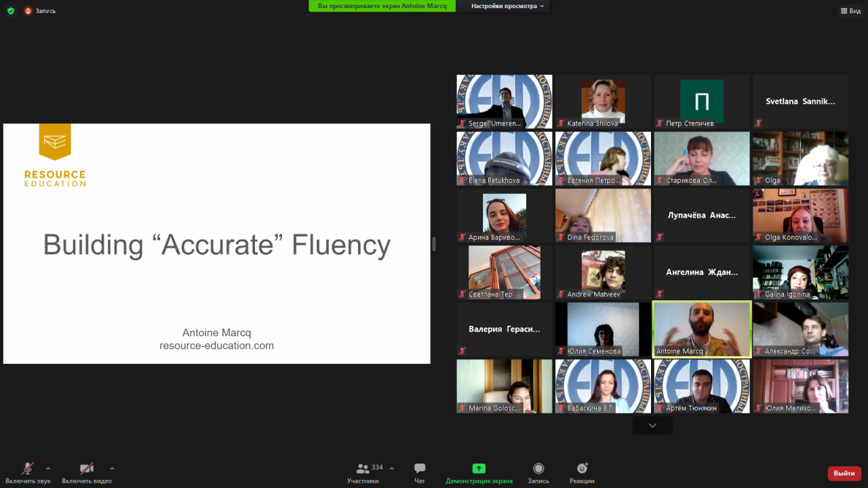Viewport: 868px width, 488px height.
Task: Open the view options dropdown at top
Action: [x=508, y=6]
